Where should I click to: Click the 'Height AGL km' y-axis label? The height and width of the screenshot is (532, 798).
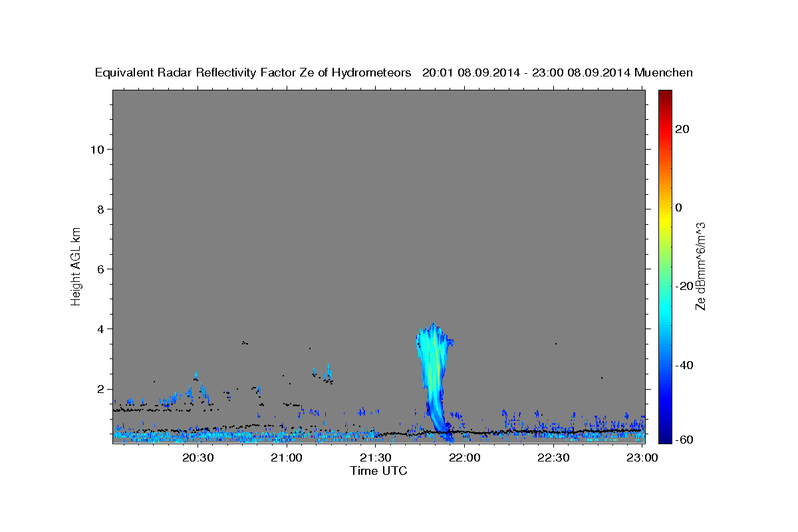[76, 265]
